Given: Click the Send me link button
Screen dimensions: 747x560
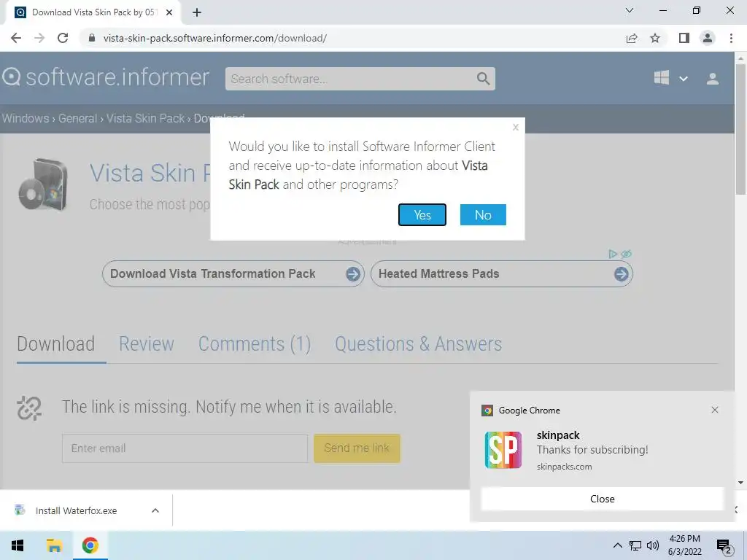Looking at the screenshot, I should [357, 448].
